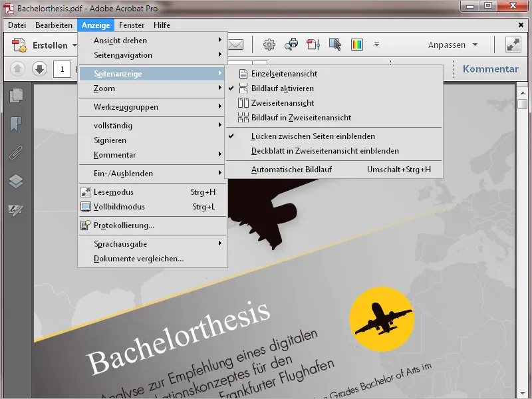This screenshot has height=399, width=532.
Task: Open the Anpassen dropdown
Action: [453, 45]
